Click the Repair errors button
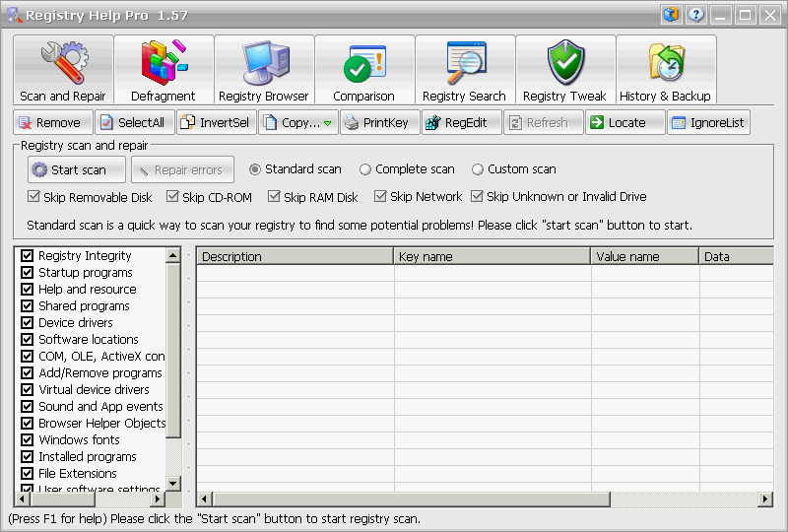 coord(182,170)
